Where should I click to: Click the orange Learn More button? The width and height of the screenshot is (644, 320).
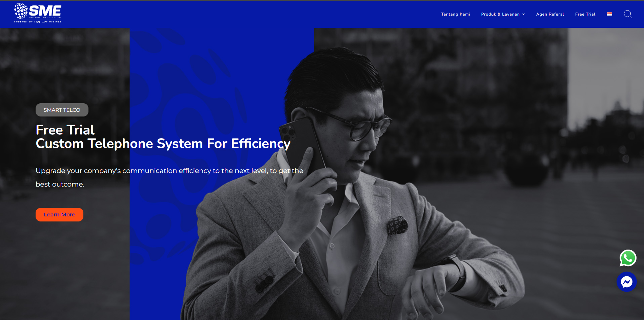pyautogui.click(x=59, y=214)
